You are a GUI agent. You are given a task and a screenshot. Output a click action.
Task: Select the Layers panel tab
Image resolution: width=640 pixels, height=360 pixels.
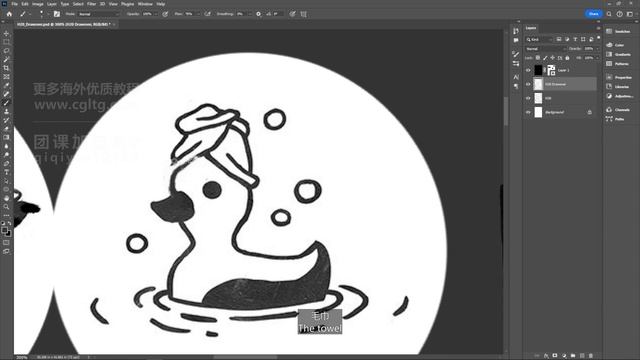[531, 28]
